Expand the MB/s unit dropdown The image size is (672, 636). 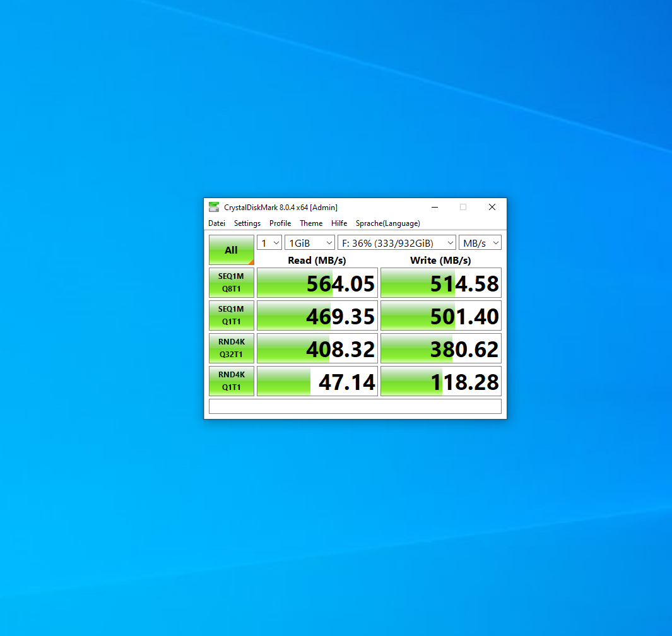[x=480, y=243]
